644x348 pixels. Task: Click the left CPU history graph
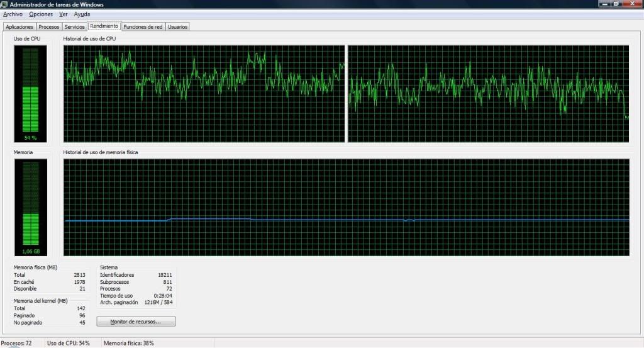click(x=204, y=93)
